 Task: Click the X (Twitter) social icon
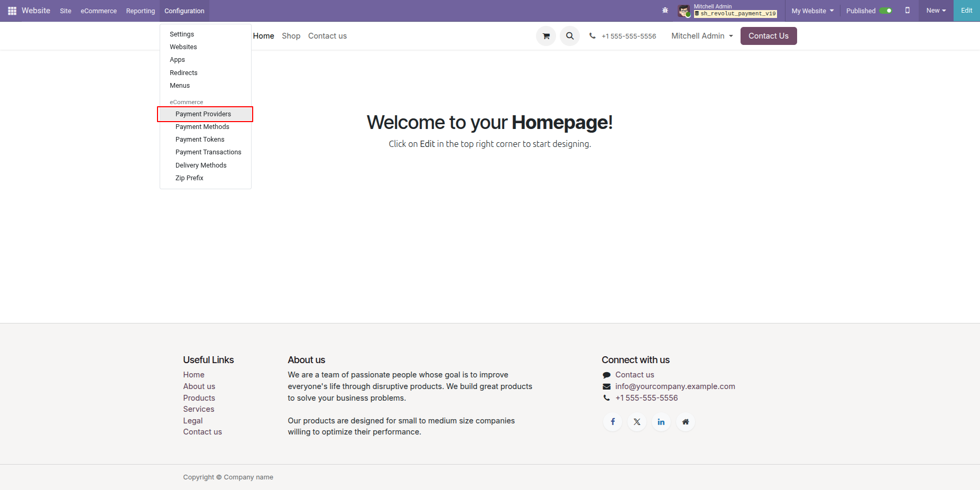[x=637, y=422]
